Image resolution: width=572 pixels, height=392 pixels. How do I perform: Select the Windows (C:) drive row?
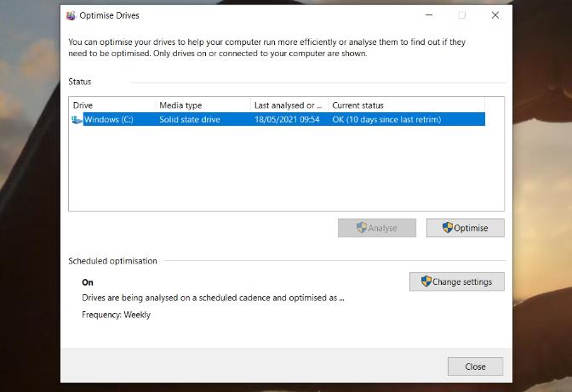(x=278, y=120)
